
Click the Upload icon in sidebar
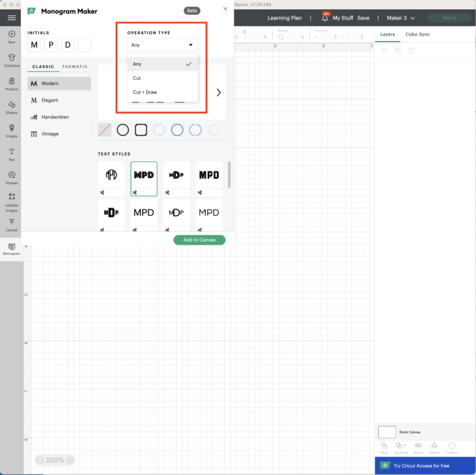pyautogui.click(x=11, y=224)
